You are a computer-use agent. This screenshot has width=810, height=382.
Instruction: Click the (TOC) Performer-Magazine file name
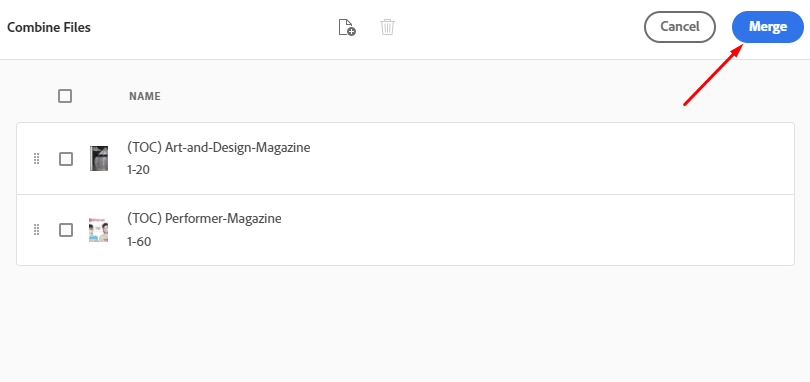[x=204, y=219]
